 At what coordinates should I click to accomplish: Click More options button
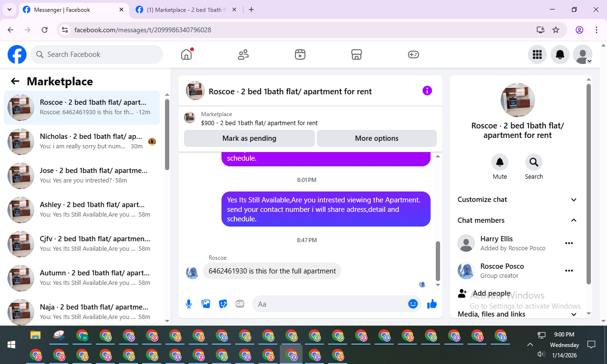click(x=377, y=138)
